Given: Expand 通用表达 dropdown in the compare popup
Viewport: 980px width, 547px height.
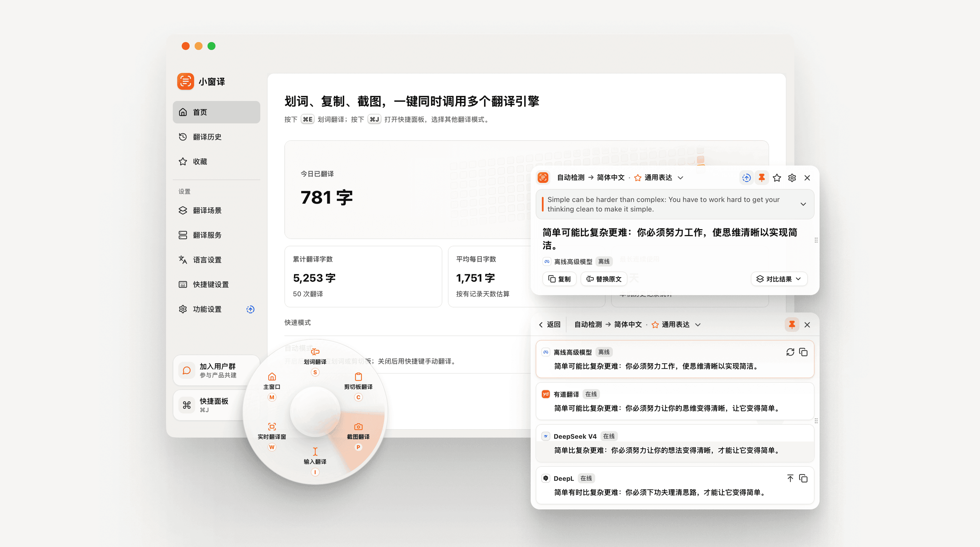Looking at the screenshot, I should click(x=677, y=325).
